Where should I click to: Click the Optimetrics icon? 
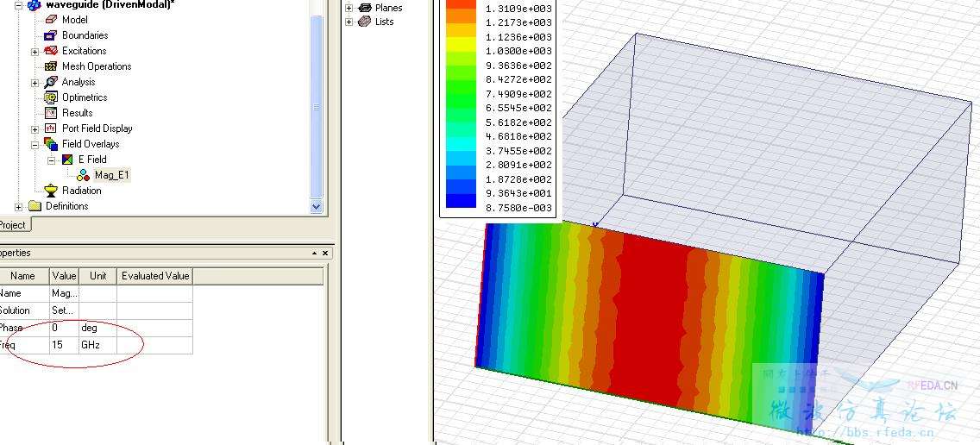coord(51,97)
